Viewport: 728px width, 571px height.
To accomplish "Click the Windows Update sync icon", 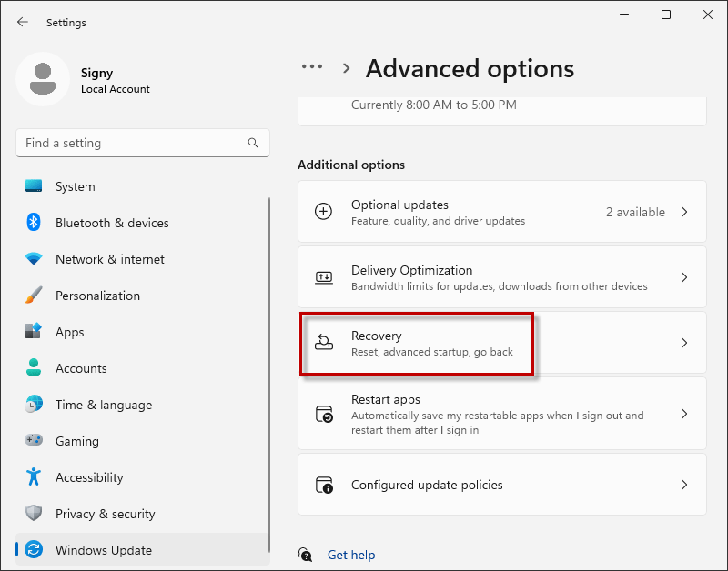I will tap(34, 550).
